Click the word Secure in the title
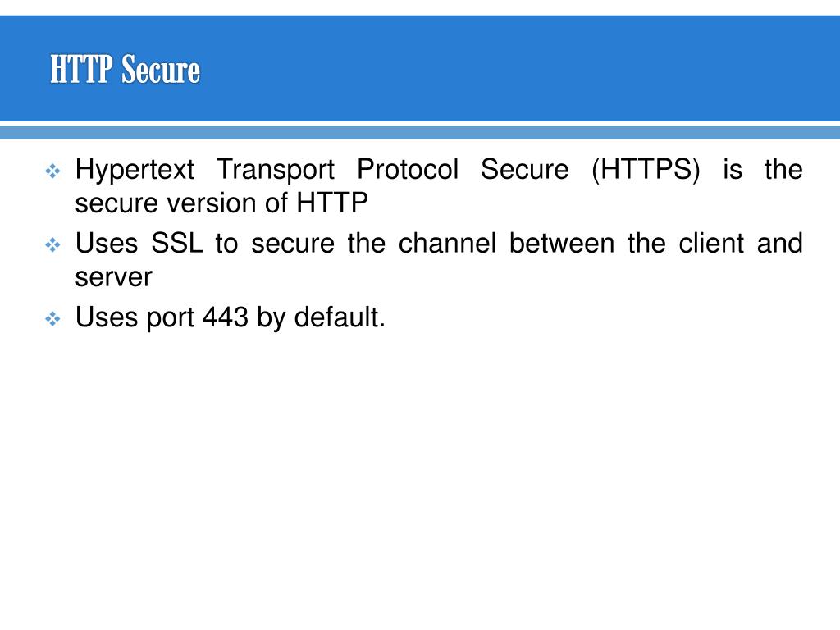 coord(161,69)
